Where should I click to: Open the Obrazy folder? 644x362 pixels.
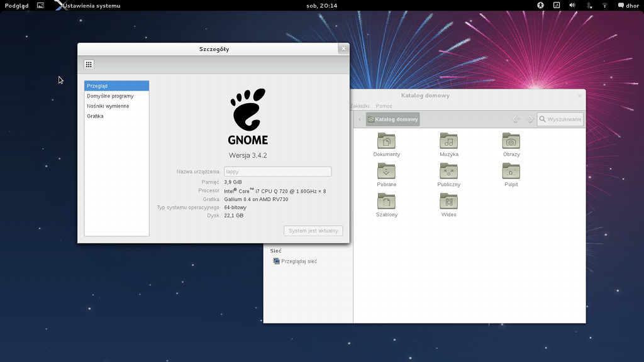(x=511, y=145)
